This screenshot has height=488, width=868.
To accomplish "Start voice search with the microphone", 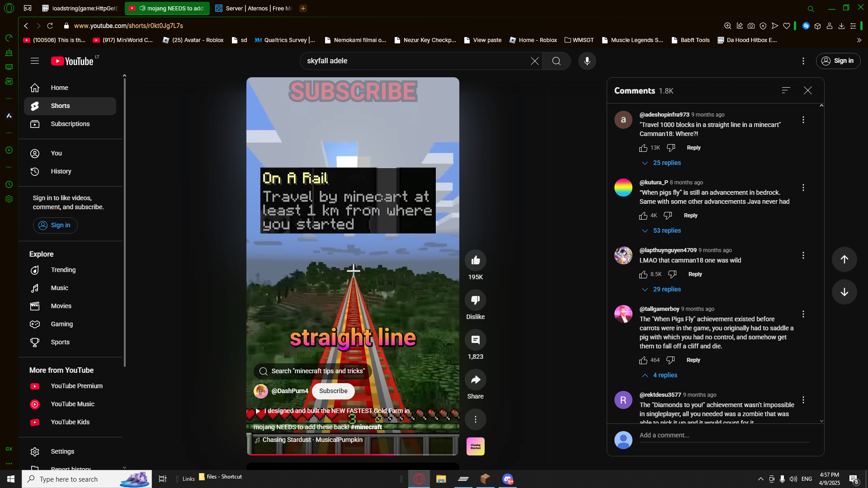I will (587, 61).
